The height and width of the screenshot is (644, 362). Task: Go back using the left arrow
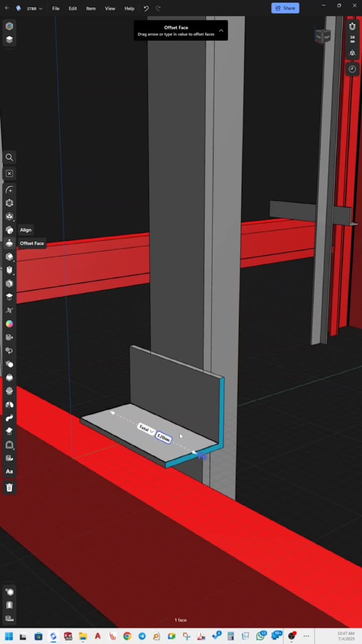pos(7,9)
